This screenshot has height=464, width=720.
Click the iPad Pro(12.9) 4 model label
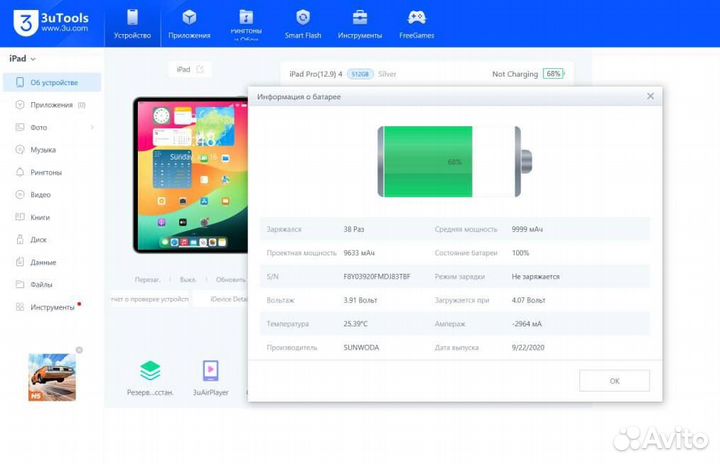(x=316, y=74)
